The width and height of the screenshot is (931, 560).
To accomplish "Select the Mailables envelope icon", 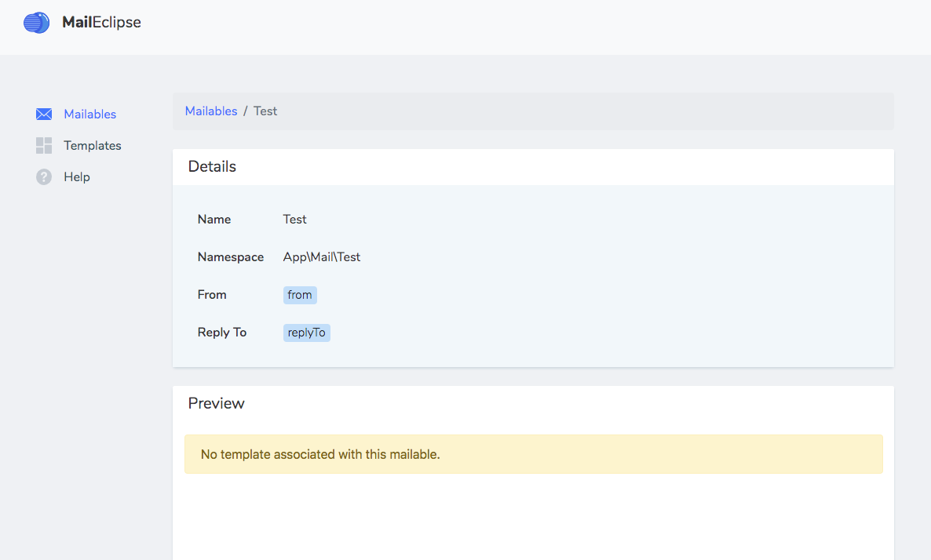I will [44, 114].
